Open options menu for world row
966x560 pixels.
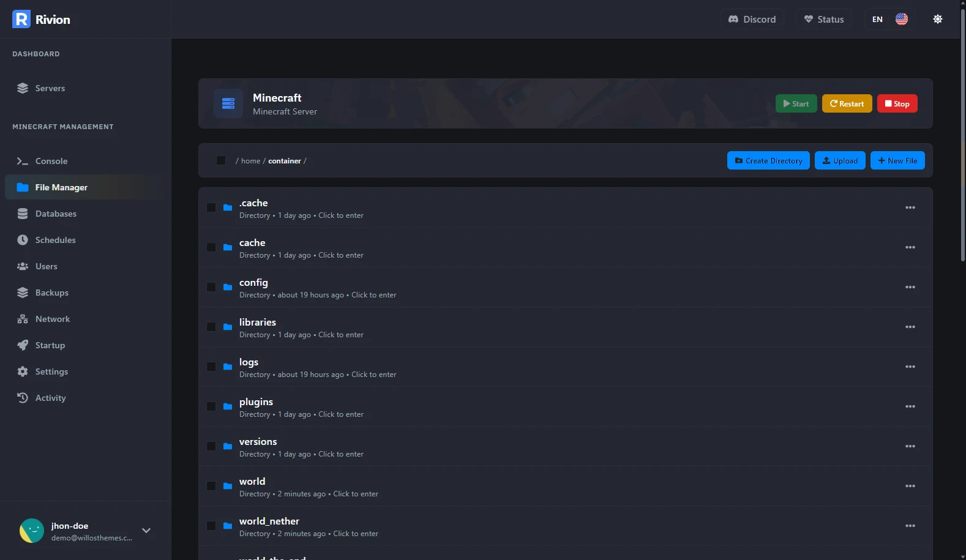pos(910,486)
